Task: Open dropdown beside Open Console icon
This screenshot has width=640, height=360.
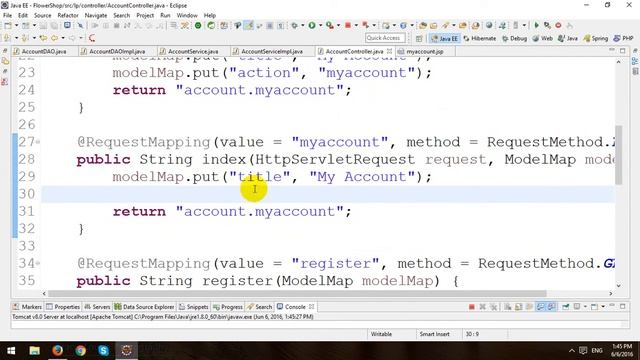Action: click(x=603, y=307)
